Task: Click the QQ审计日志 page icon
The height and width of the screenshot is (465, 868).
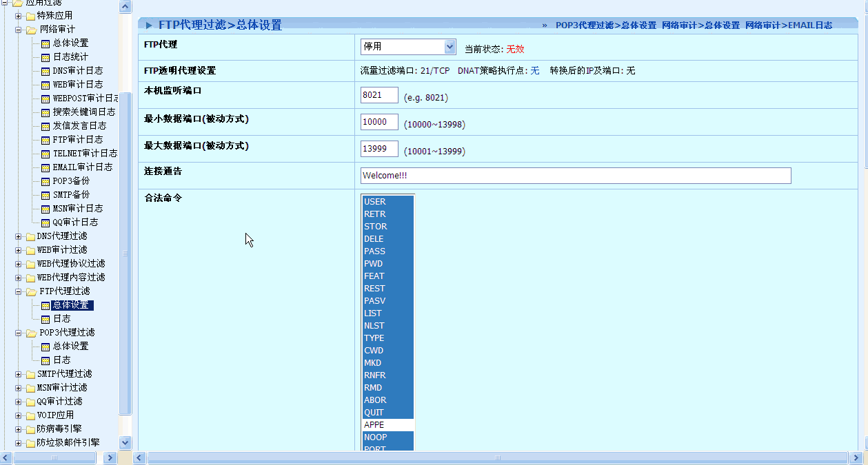Action: [x=46, y=223]
